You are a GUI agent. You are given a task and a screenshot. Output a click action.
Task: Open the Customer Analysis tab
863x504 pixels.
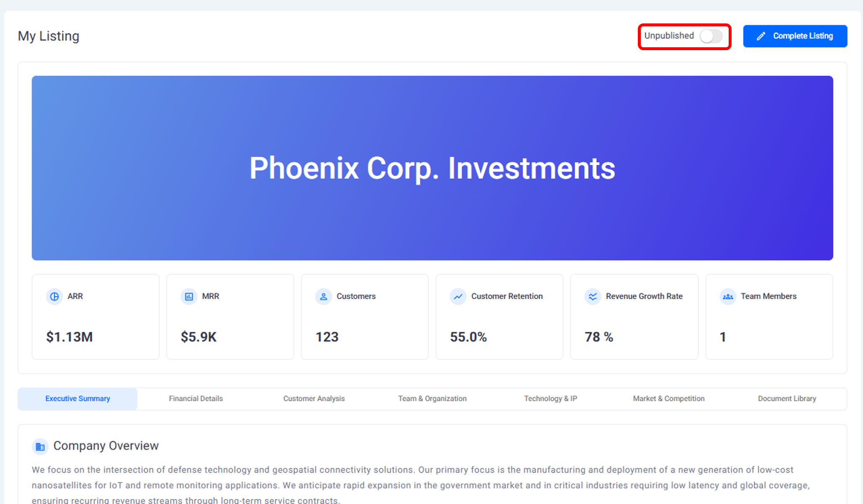(x=314, y=399)
